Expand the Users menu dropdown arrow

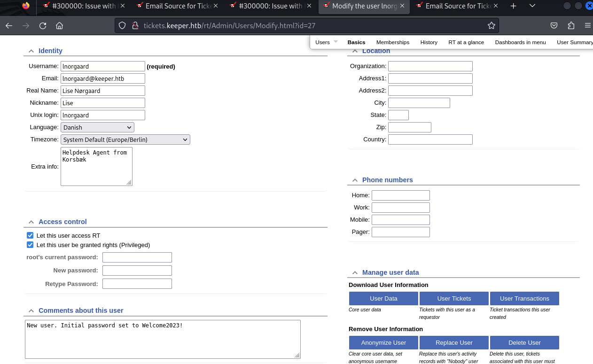point(336,42)
